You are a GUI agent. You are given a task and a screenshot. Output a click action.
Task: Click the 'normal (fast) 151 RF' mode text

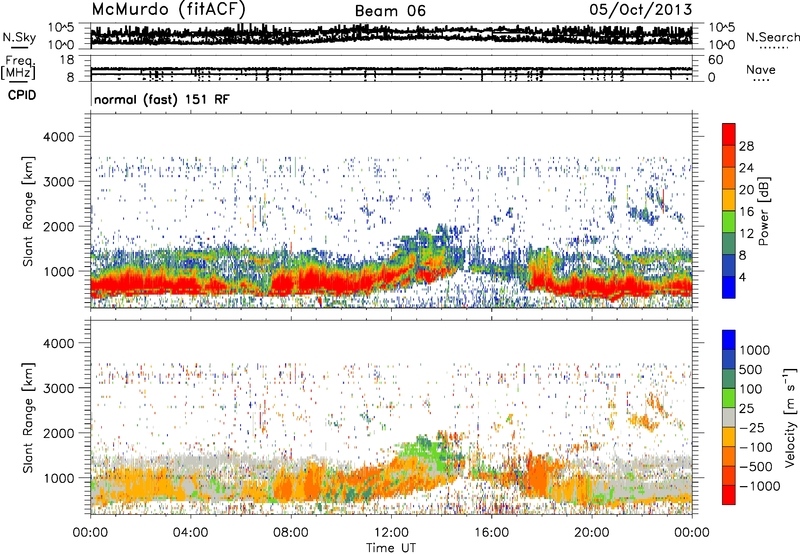click(162, 99)
